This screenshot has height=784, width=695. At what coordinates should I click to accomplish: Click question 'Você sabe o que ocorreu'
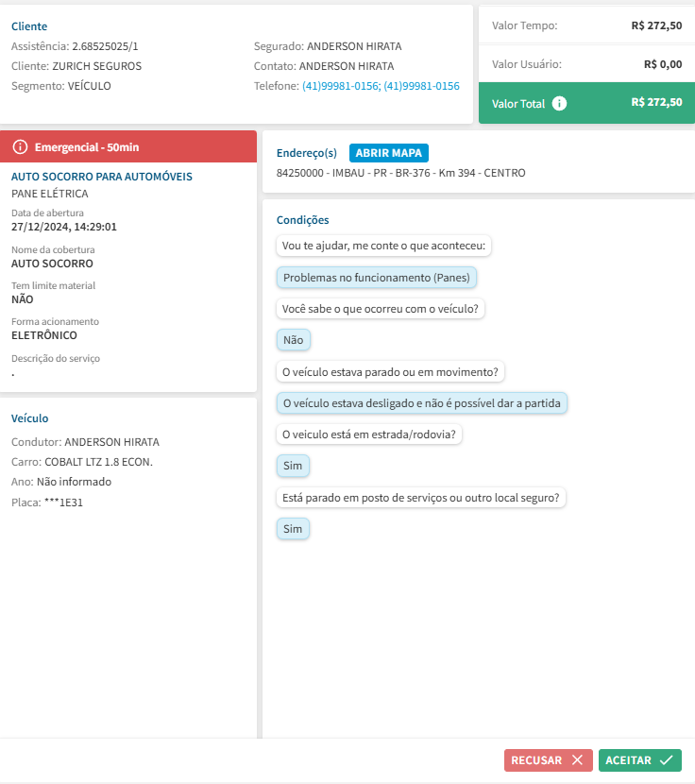point(381,309)
